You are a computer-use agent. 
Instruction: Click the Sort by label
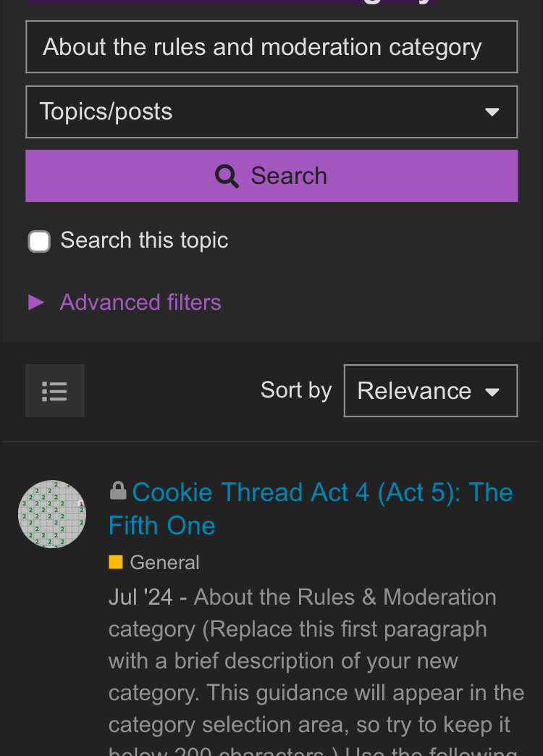296,390
